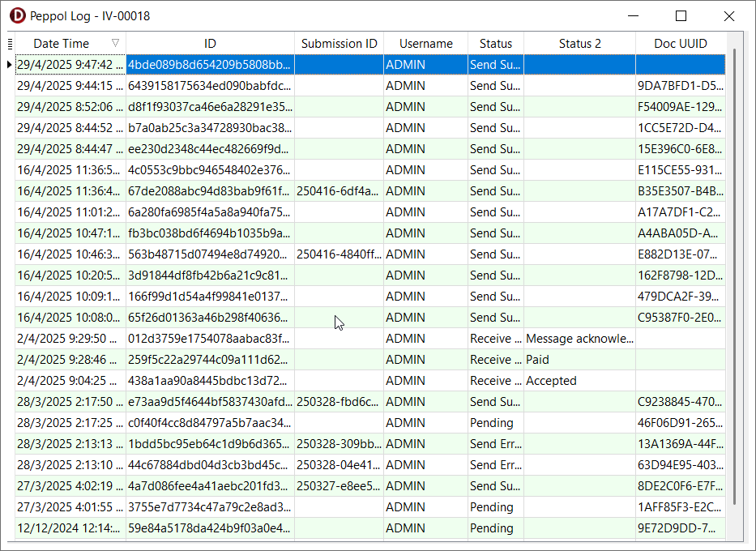The image size is (756, 551).
Task: Click the Status 2 column header
Action: point(579,44)
